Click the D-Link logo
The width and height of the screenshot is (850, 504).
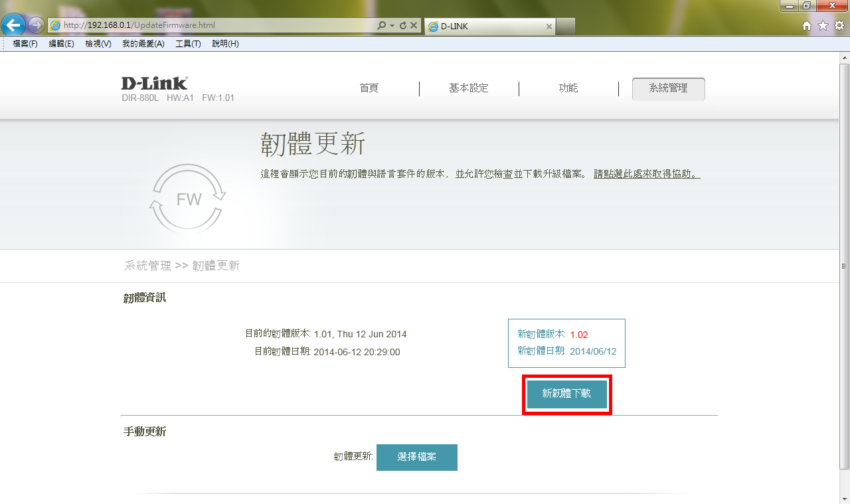[x=154, y=83]
